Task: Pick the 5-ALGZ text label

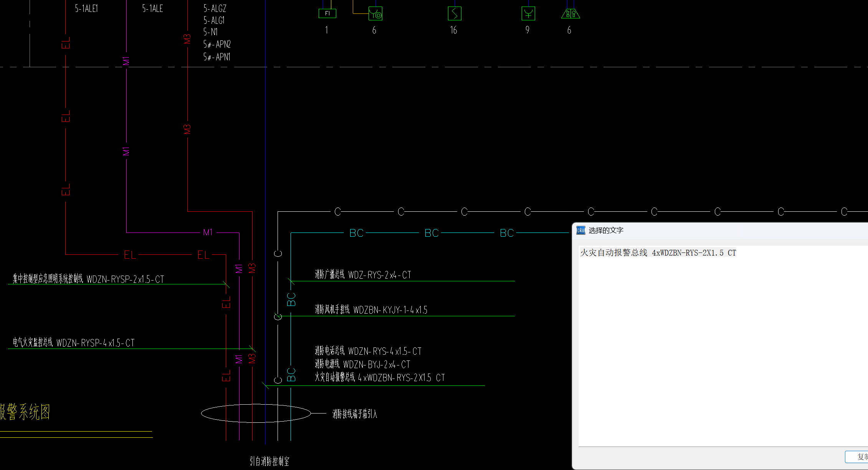Action: coord(215,8)
